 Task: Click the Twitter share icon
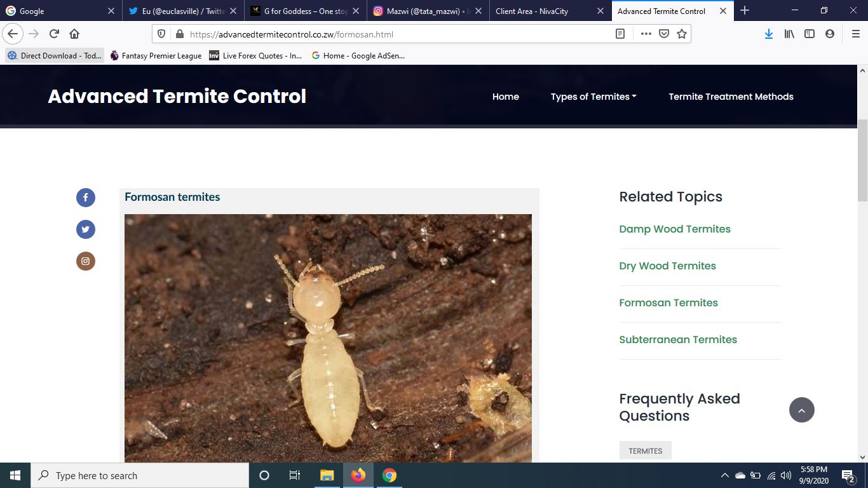[86, 229]
